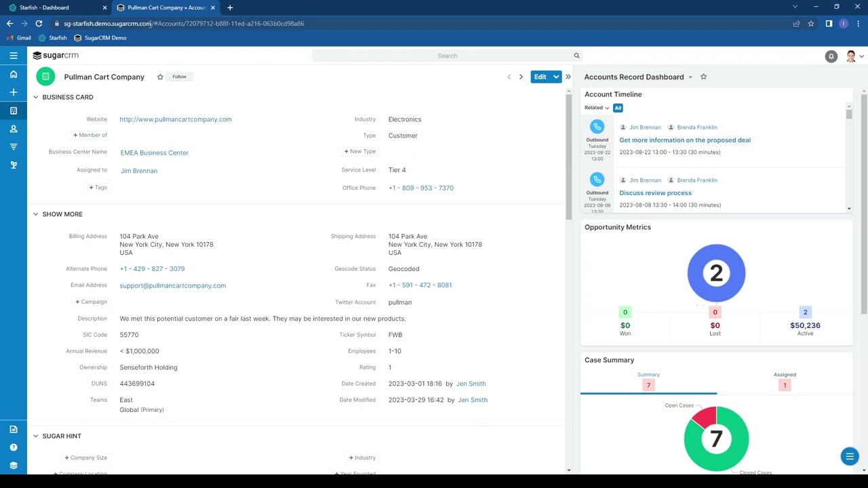
Task: Click the red Lost opportunities badge
Action: click(715, 312)
